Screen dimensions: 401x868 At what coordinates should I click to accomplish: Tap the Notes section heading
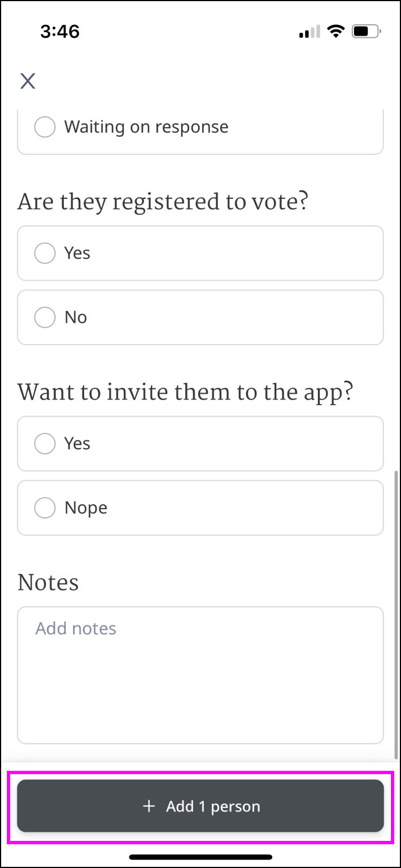click(x=48, y=583)
